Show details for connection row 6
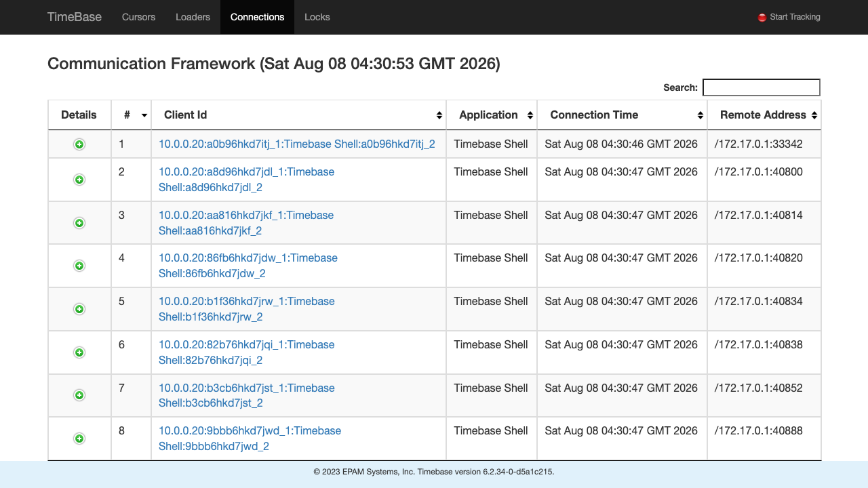Viewport: 868px width, 488px height. (79, 352)
